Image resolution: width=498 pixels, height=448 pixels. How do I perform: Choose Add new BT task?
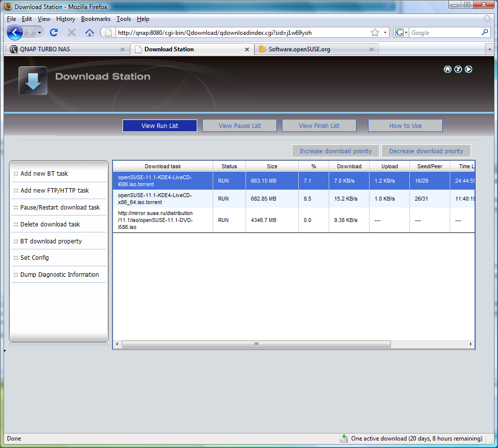point(44,173)
